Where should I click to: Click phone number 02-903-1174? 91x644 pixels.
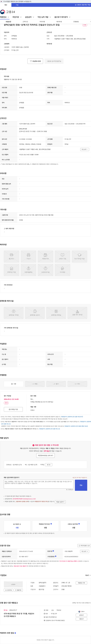pos(17,465)
